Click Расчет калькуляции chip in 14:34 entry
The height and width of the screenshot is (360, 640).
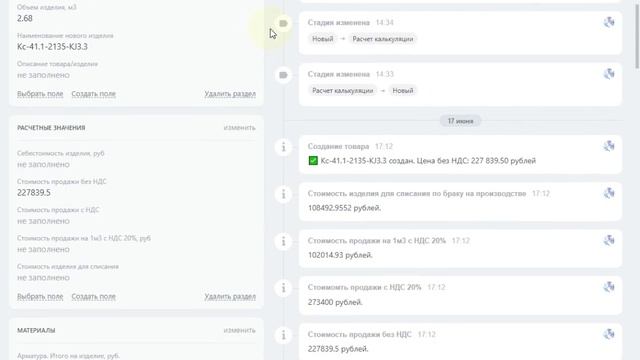[x=382, y=39]
